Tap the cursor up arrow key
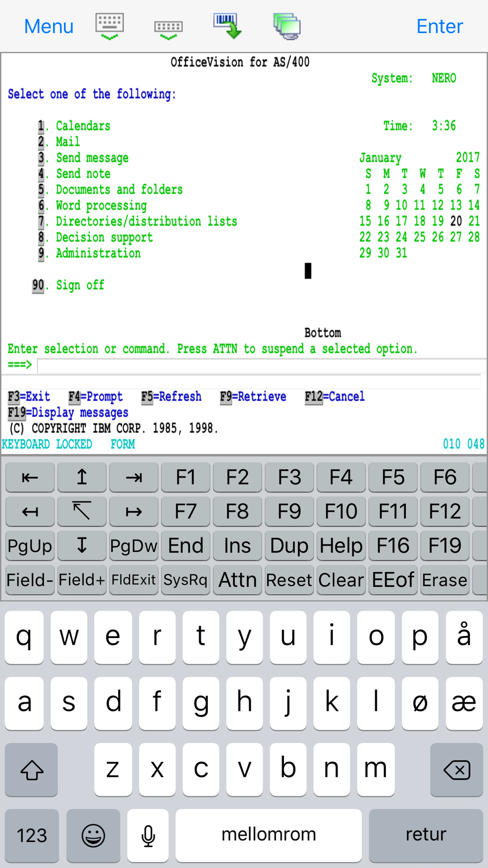The image size is (488, 868). 82,477
